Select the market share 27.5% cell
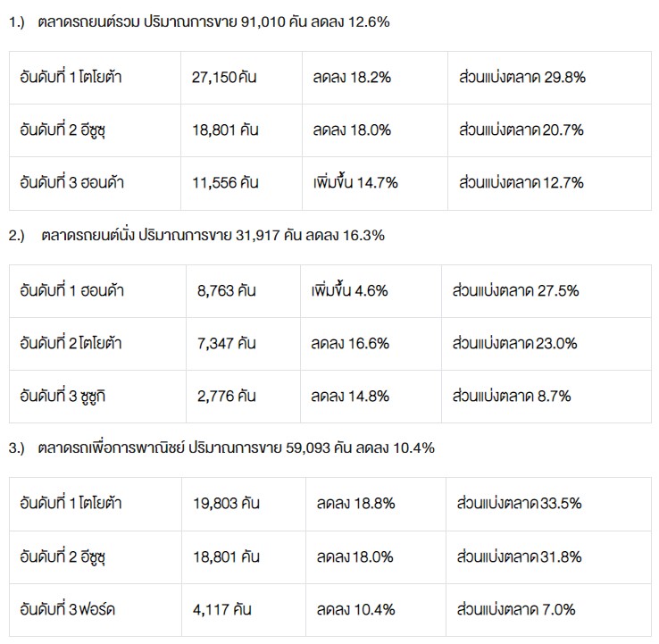Viewport: 659px width, 644px height. (515, 289)
